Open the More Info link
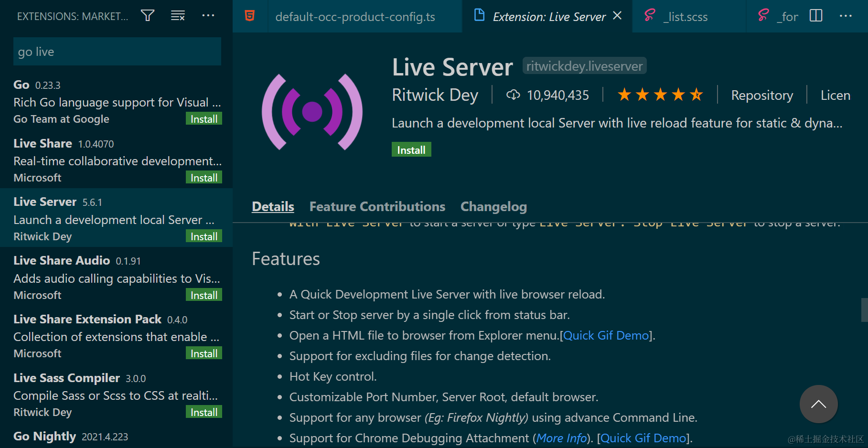Viewport: 868px width, 448px height. point(561,438)
